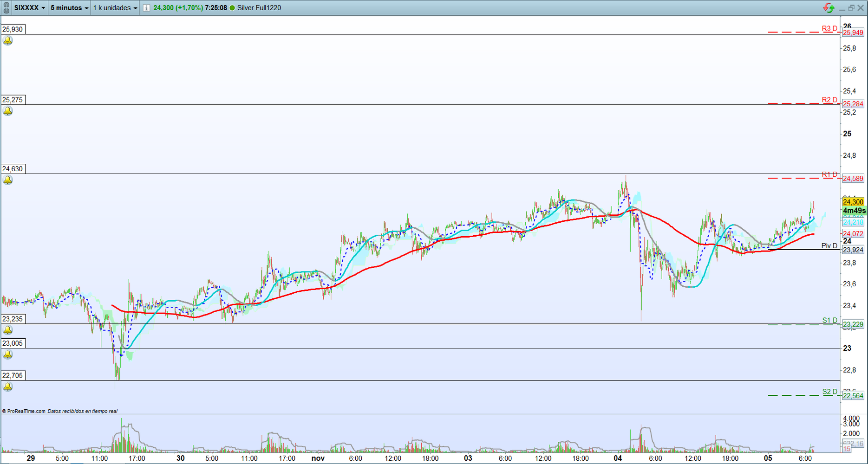Click the 'Datos recibidos en tiempo real' notice

click(x=83, y=411)
